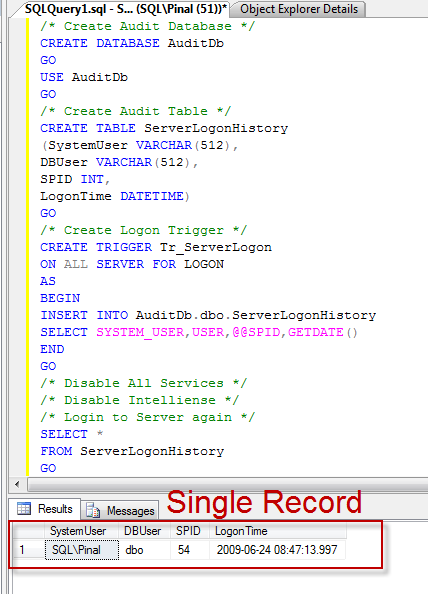This screenshot has height=594, width=428.
Task: Open the Results tab
Action: point(45,509)
